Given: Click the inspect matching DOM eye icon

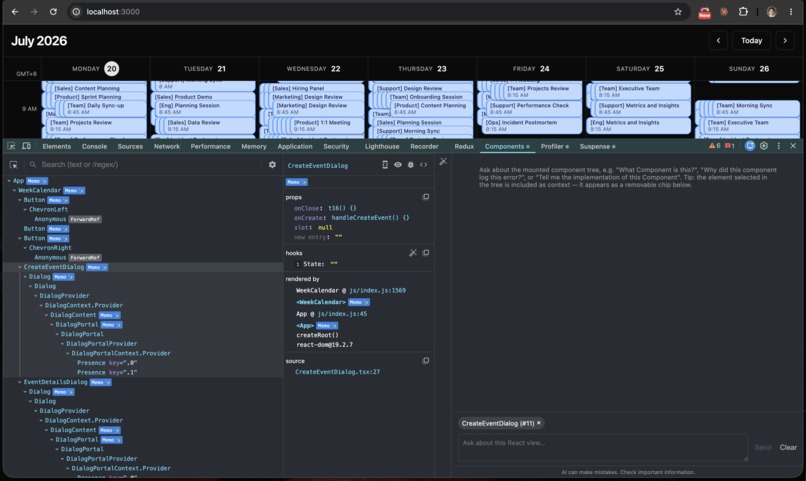Looking at the screenshot, I should point(398,165).
